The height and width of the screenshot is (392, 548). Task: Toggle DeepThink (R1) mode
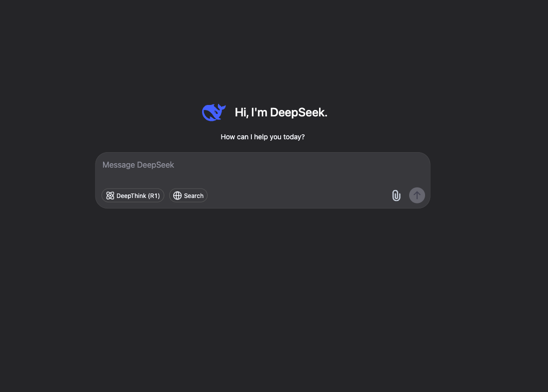point(133,196)
